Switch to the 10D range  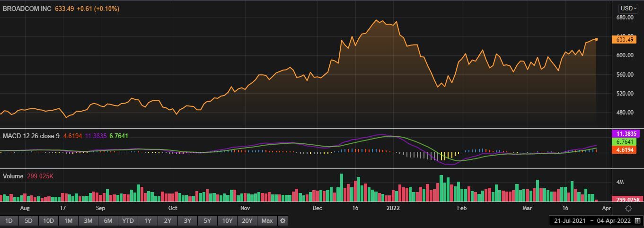(48, 220)
